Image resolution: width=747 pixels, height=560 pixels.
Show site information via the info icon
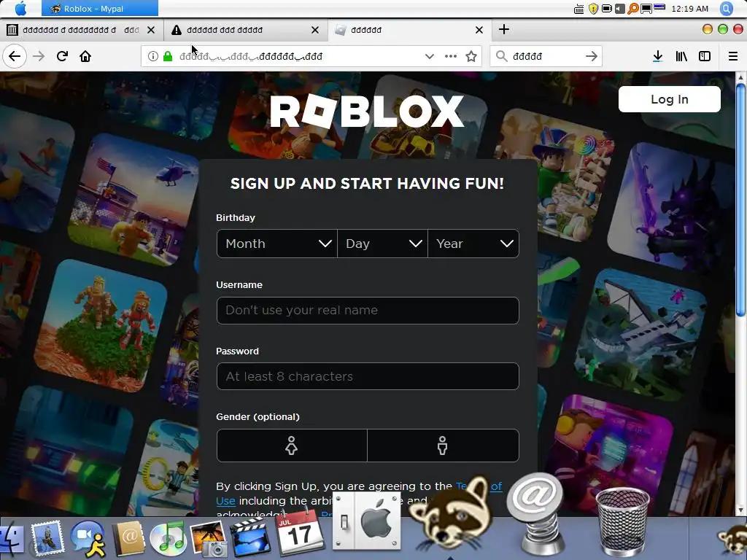[x=153, y=56]
